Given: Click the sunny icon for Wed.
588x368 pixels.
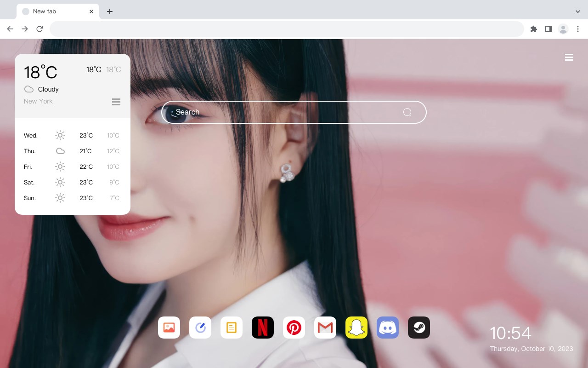Looking at the screenshot, I should 60,135.
